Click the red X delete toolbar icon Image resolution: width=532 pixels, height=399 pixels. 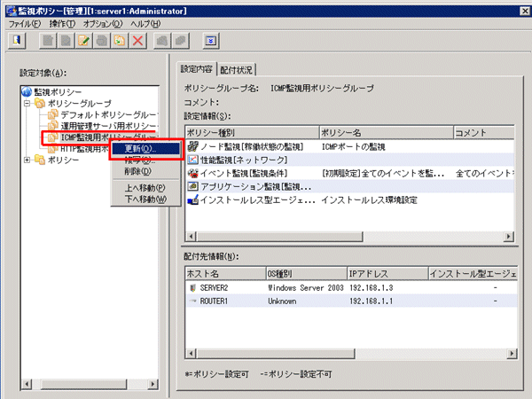coord(137,41)
